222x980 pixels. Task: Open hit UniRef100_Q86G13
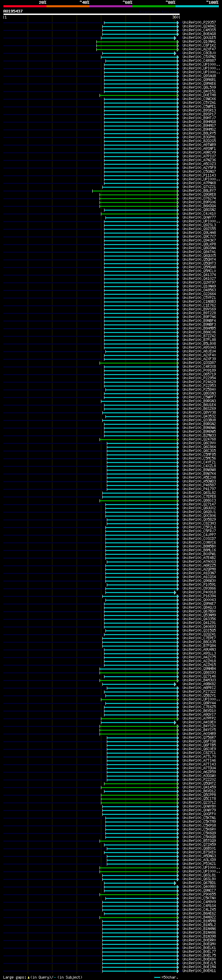pos(199,500)
